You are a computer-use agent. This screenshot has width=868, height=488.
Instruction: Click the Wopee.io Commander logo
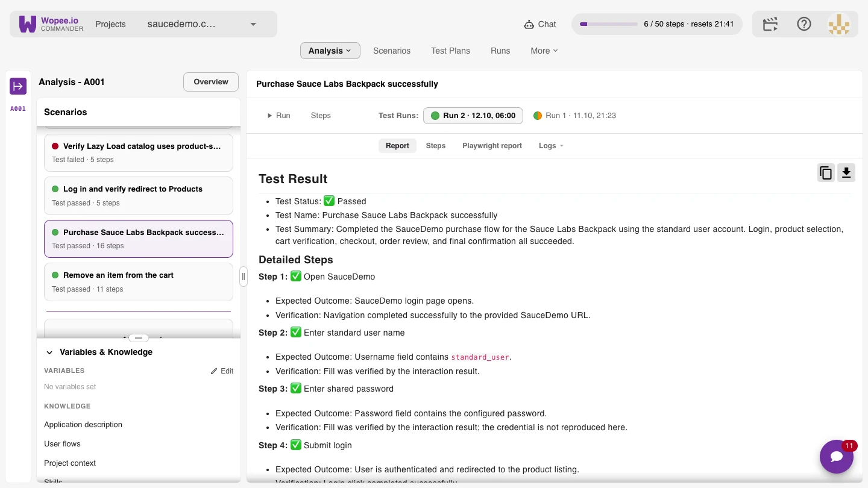[x=51, y=24]
